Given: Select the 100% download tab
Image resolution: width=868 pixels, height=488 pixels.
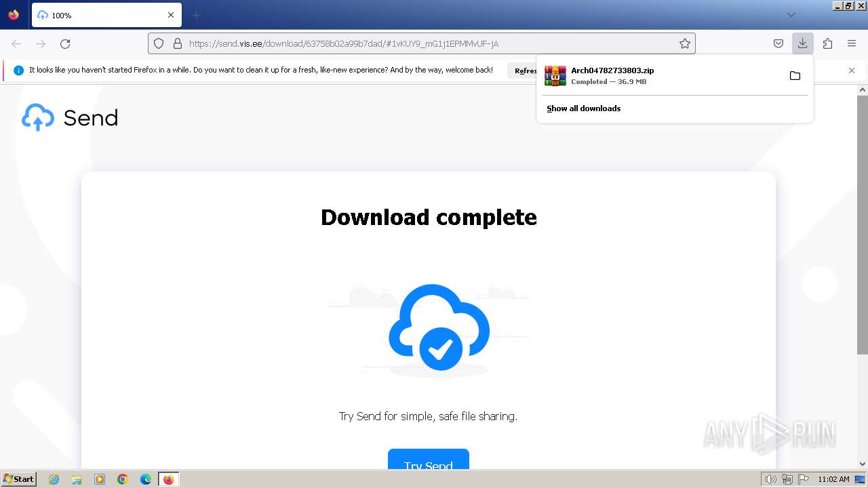Looking at the screenshot, I should tap(106, 15).
